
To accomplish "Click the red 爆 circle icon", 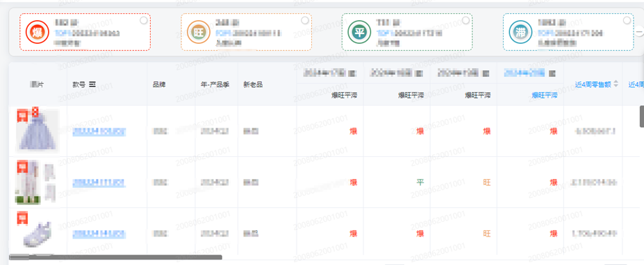I will (x=38, y=32).
